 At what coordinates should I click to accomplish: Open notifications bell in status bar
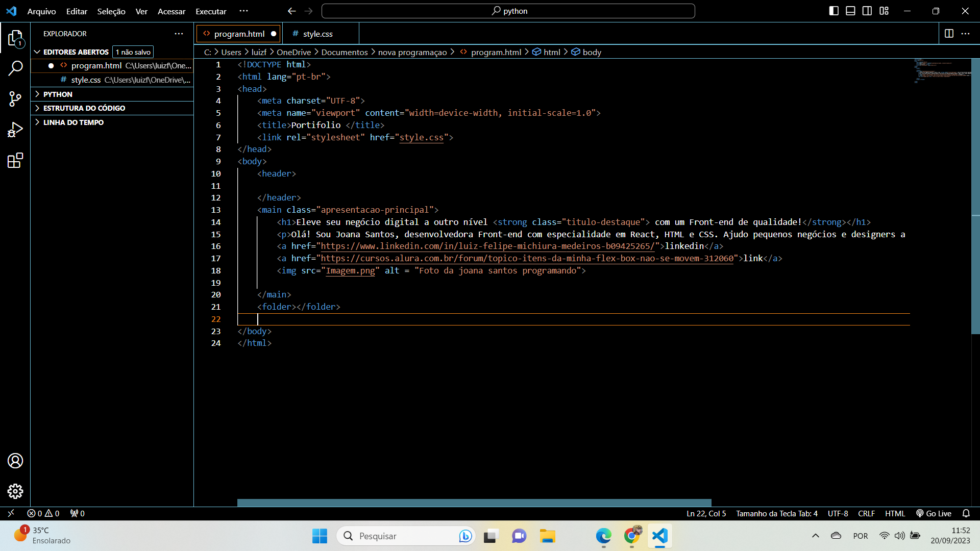[966, 513]
